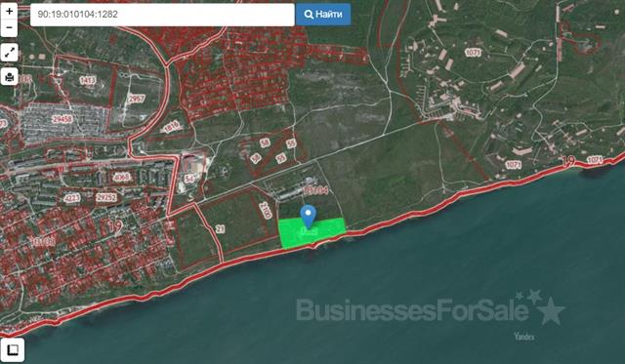The width and height of the screenshot is (625, 364).
Task: Open the layers square icon
Action: (x=13, y=350)
